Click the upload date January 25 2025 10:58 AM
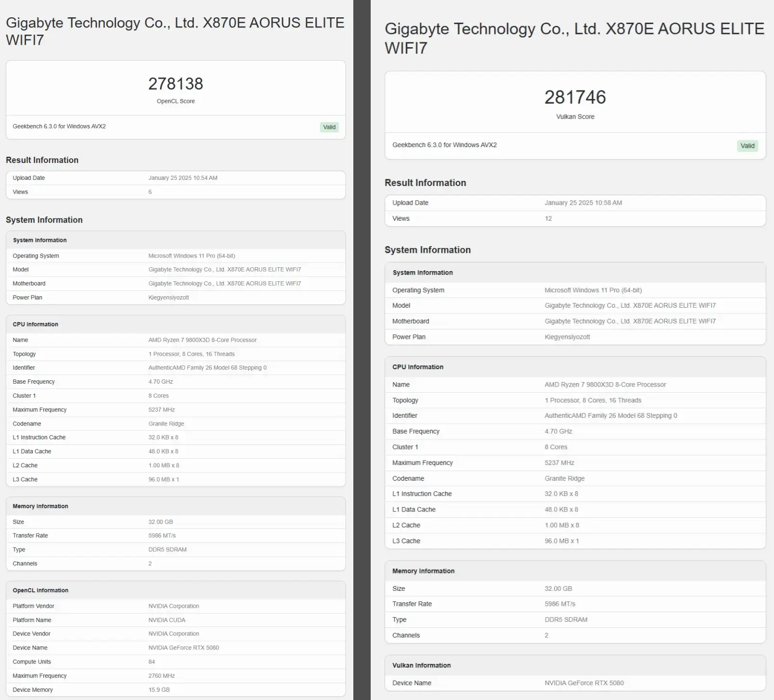The image size is (774, 700). click(583, 203)
